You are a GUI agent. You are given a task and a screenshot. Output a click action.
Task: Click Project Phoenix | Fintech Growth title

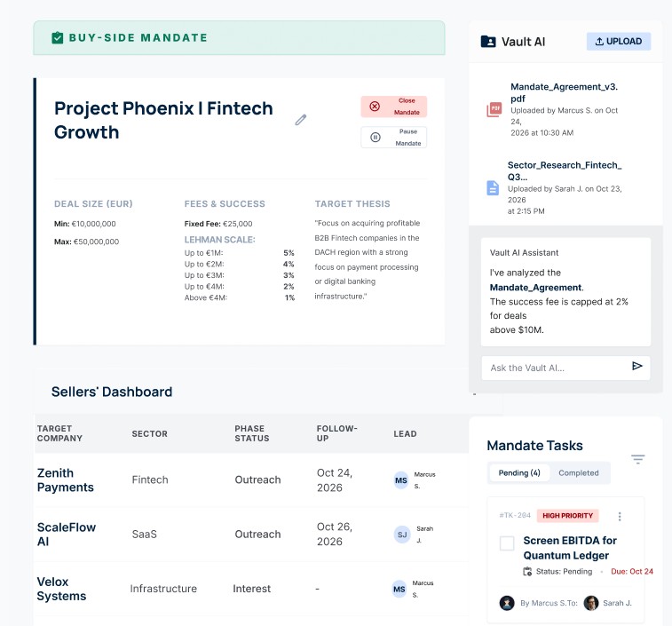point(163,120)
